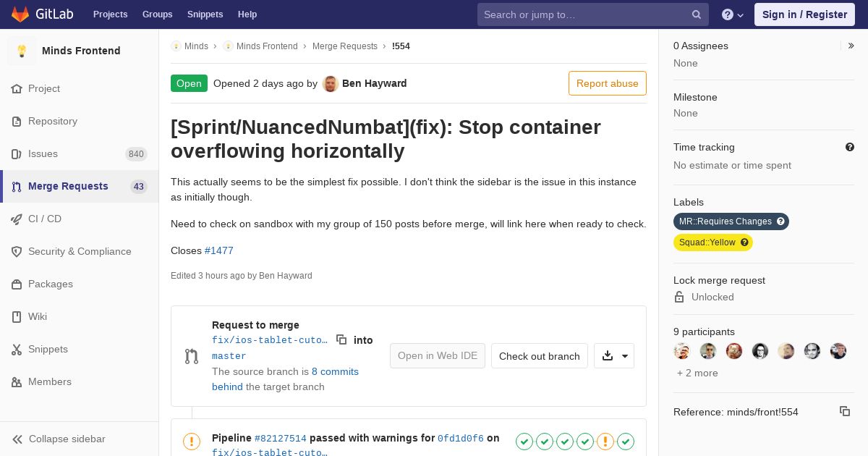Click the first participant avatar
Image resolution: width=868 pixels, height=456 pixels.
point(682,351)
